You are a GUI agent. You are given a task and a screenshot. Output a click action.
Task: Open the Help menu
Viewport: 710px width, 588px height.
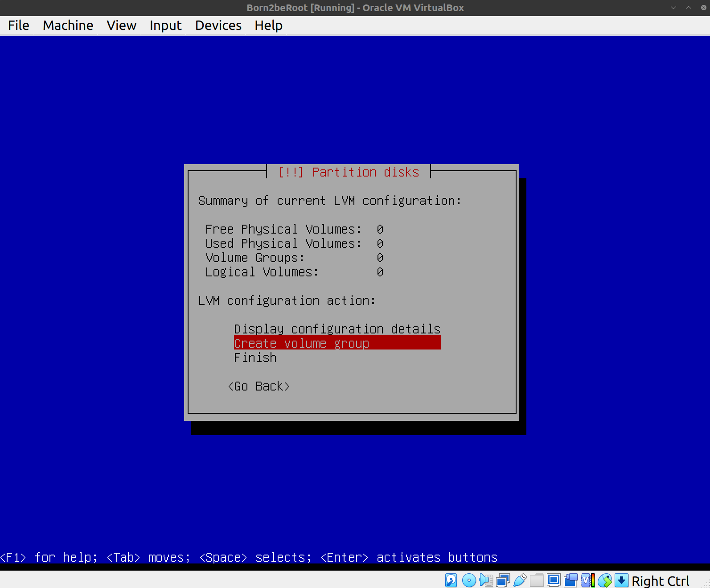[269, 25]
